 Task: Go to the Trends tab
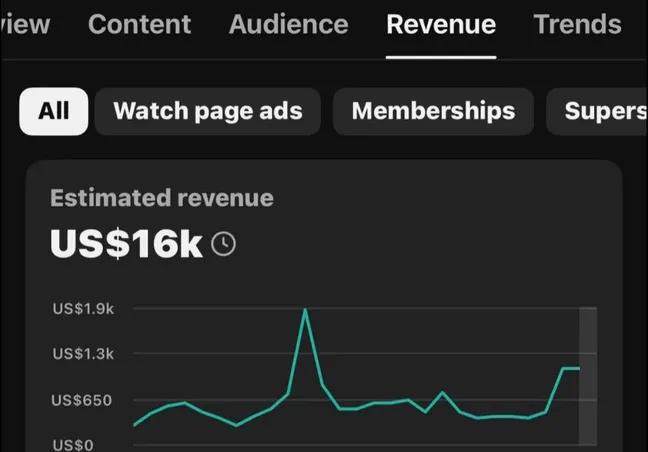(x=577, y=24)
